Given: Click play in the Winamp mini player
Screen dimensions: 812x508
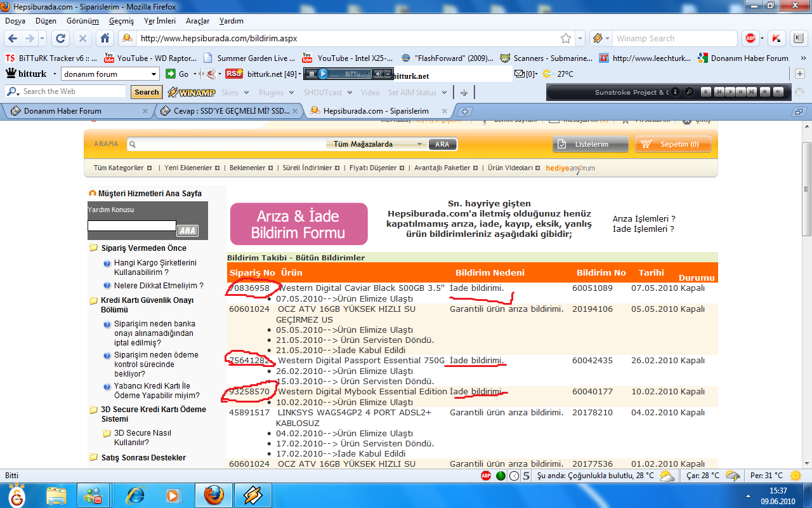Looking at the screenshot, I should [730, 92].
